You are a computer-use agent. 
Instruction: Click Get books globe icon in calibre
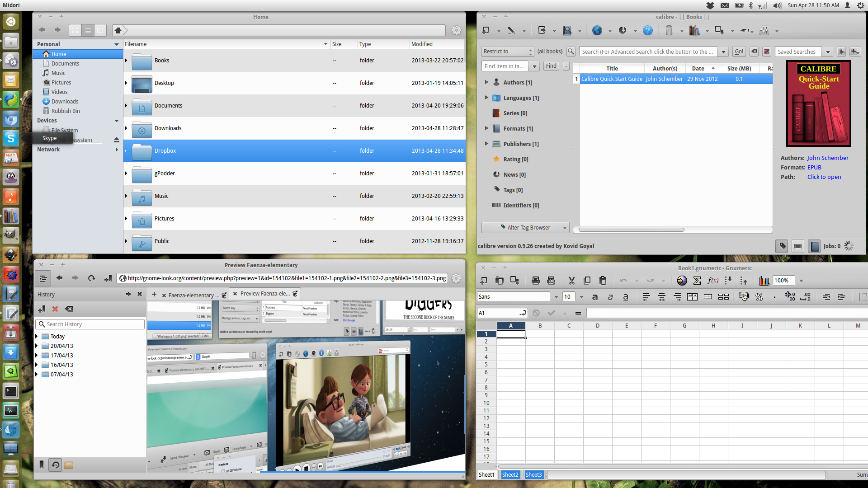pos(597,30)
